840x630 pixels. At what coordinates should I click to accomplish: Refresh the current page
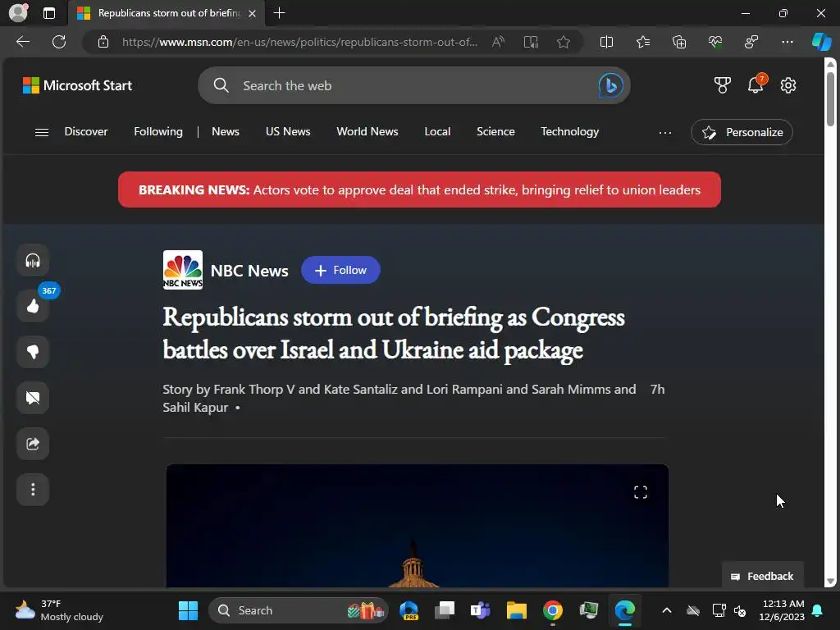tap(59, 42)
